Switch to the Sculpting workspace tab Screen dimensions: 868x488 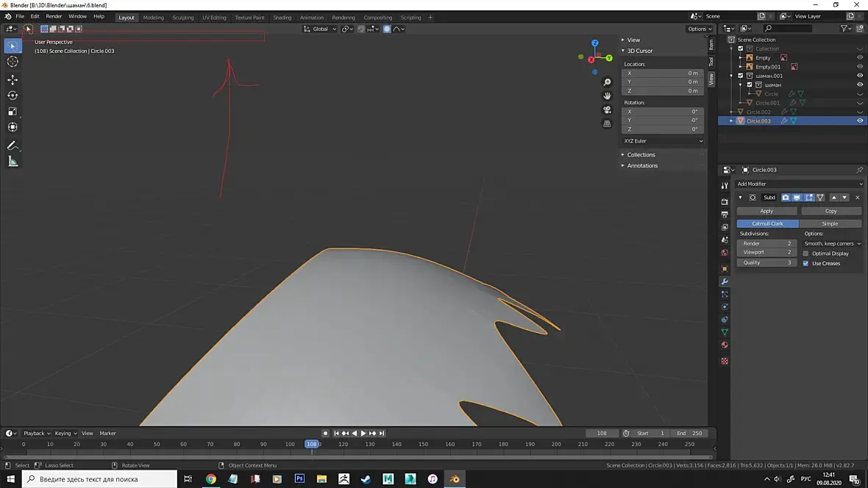coord(182,18)
